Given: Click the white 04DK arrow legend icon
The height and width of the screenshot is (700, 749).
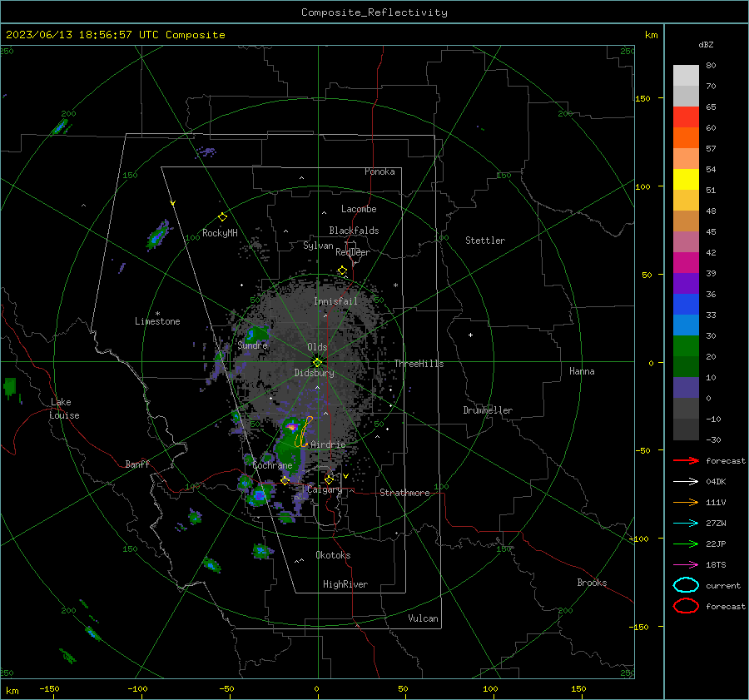Looking at the screenshot, I should tap(686, 482).
